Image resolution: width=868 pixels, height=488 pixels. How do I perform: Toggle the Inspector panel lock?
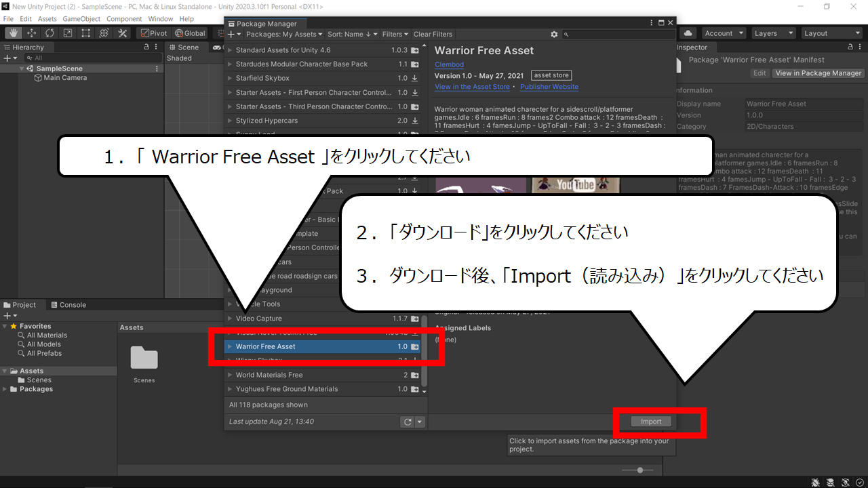click(850, 47)
